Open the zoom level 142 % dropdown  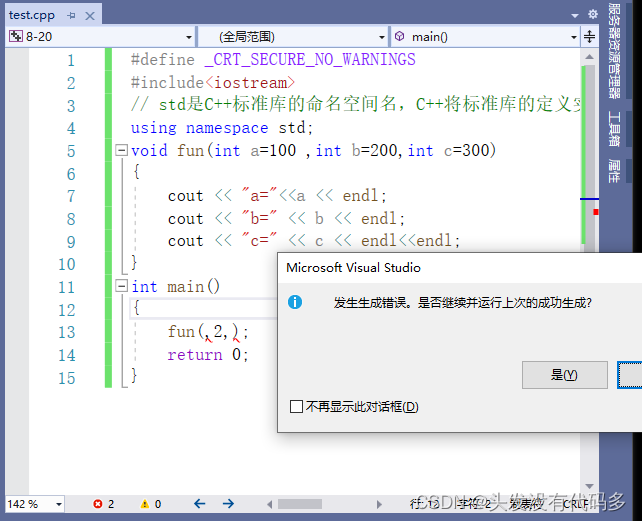[59, 504]
